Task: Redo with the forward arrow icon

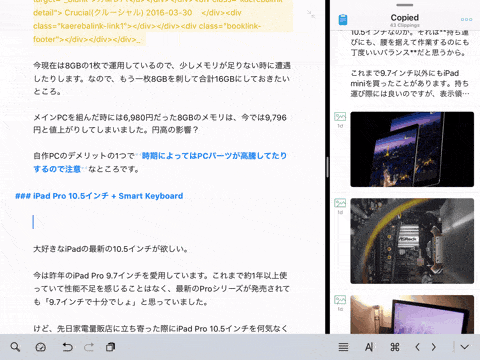Action: coord(89,347)
